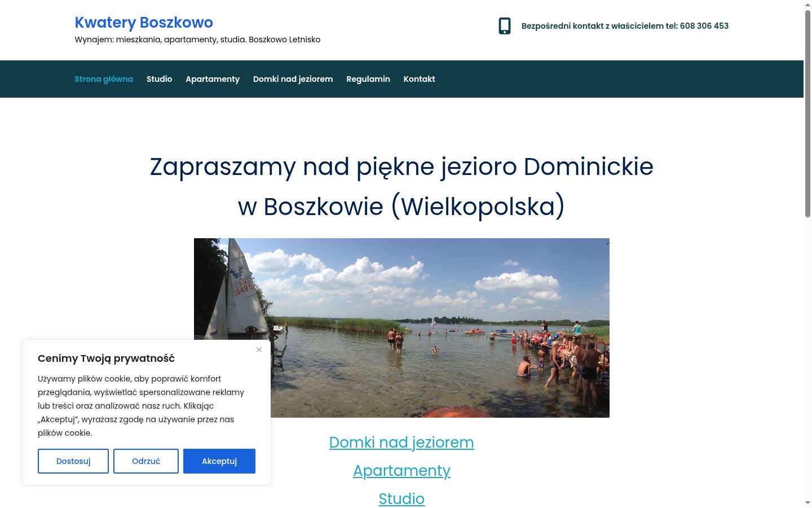
Task: Go to Strona główna menu item
Action: (104, 79)
